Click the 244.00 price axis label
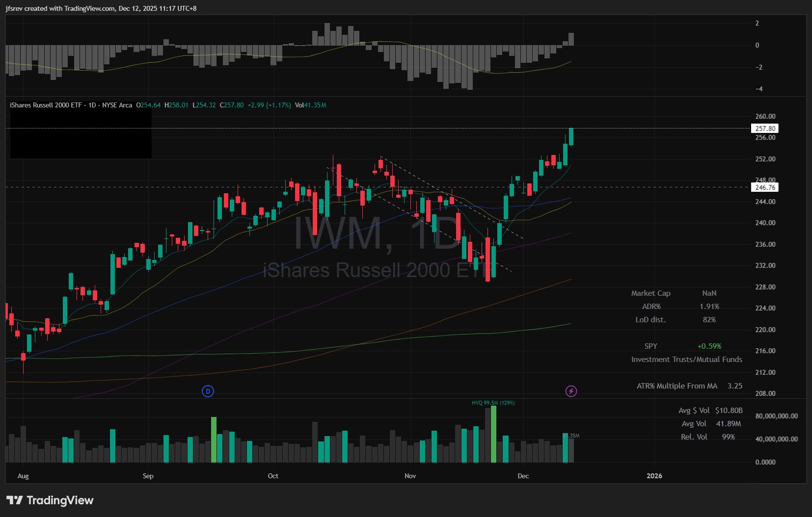 [x=765, y=202]
